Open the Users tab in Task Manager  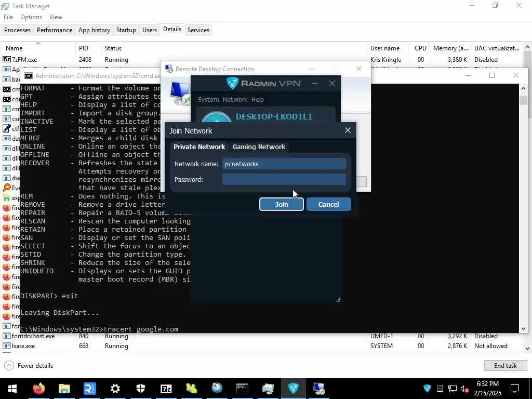point(150,30)
